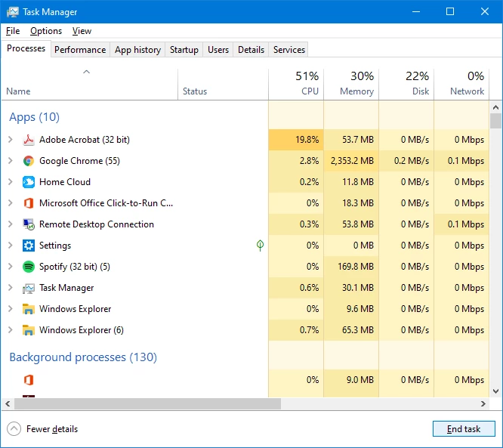503x448 pixels.
Task: Click the Windows Explorer (6) folder icon
Action: pos(29,330)
